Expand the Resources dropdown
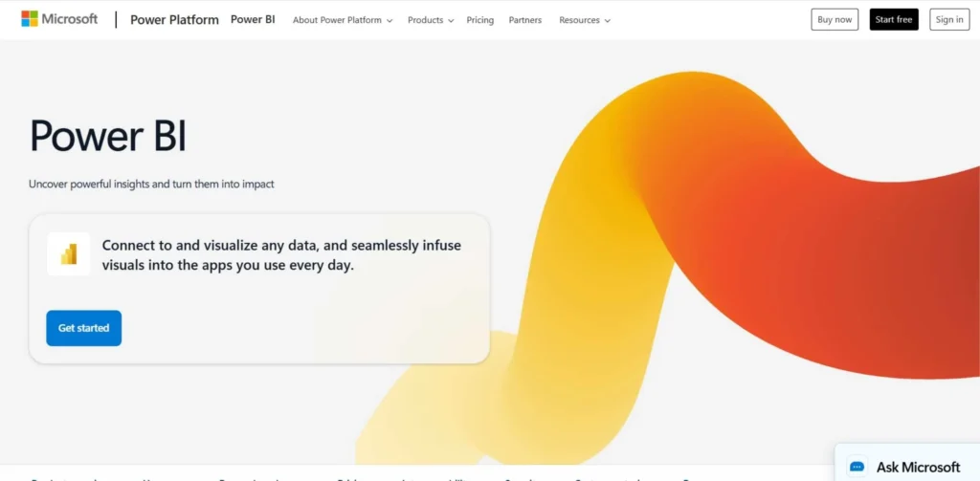 point(584,20)
